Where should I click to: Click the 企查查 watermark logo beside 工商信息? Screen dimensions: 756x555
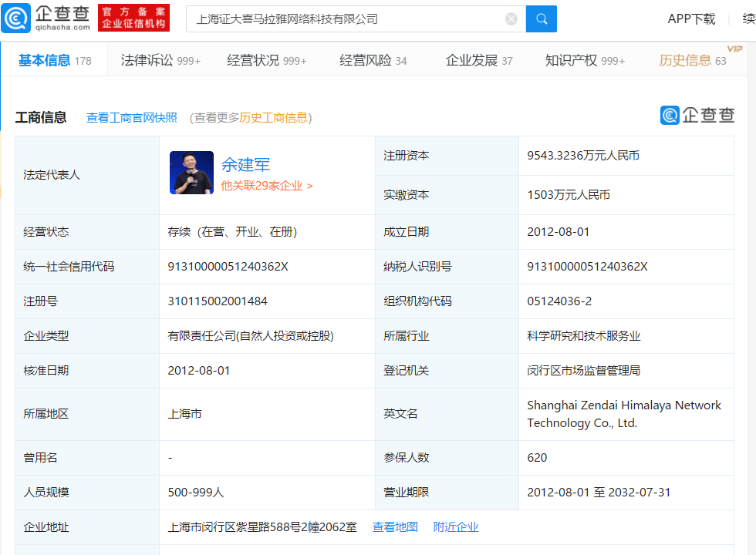697,116
